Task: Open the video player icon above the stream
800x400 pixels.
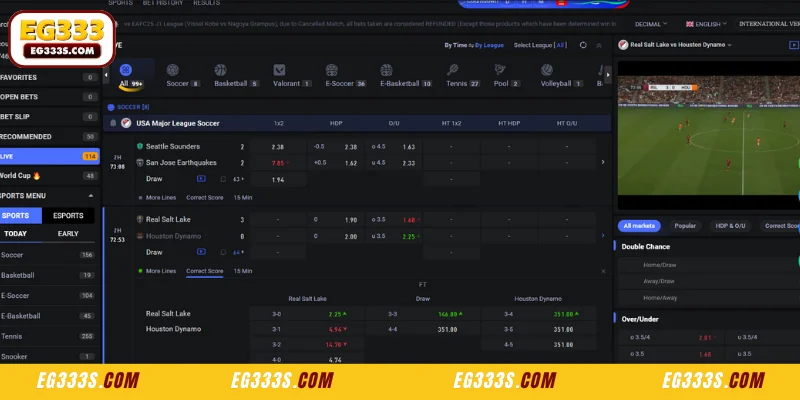Action: pos(794,45)
